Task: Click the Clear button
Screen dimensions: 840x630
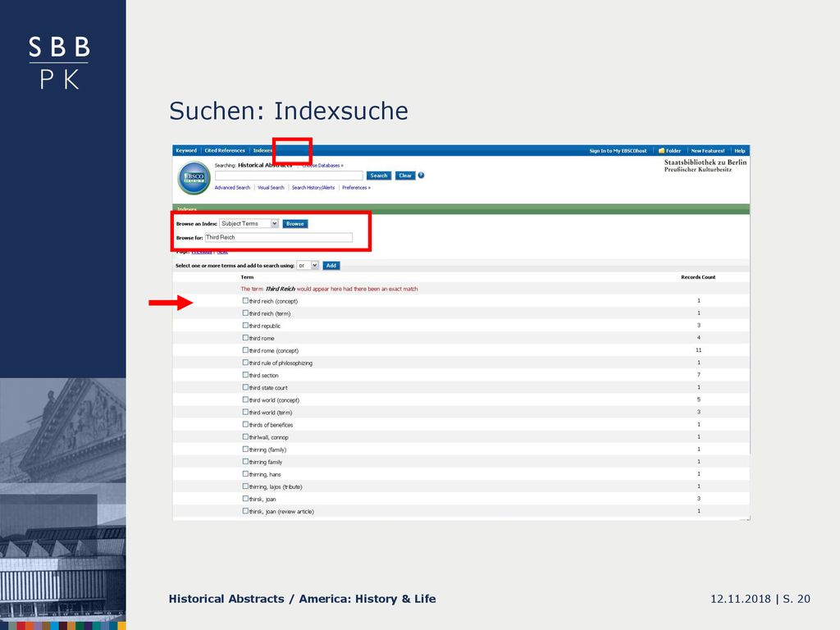Action: 405,176
